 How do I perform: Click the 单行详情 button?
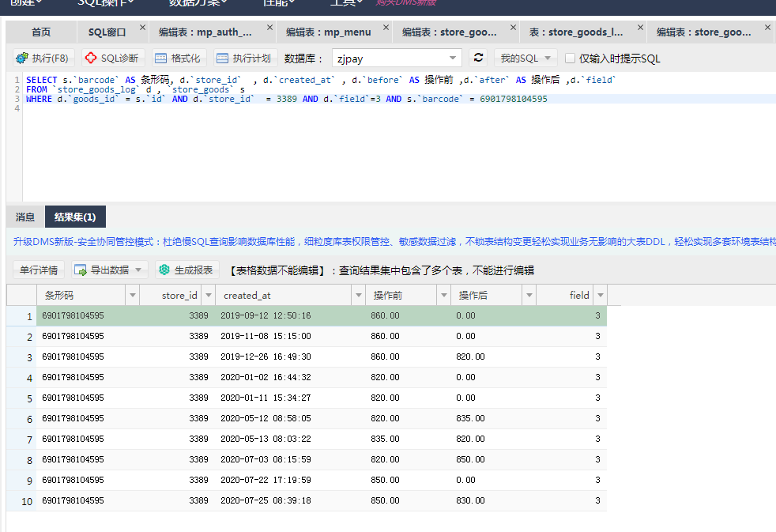point(39,270)
